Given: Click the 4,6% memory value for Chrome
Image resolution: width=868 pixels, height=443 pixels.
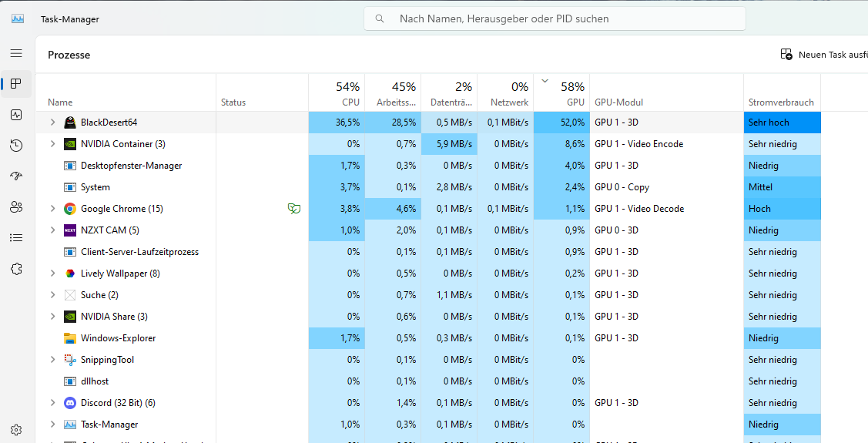Looking at the screenshot, I should [x=407, y=209].
